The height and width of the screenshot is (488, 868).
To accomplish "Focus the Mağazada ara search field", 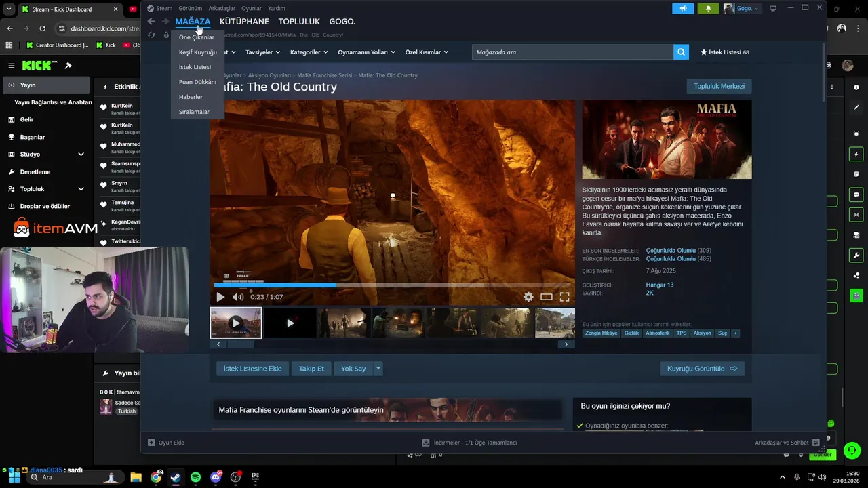I will tap(573, 52).
